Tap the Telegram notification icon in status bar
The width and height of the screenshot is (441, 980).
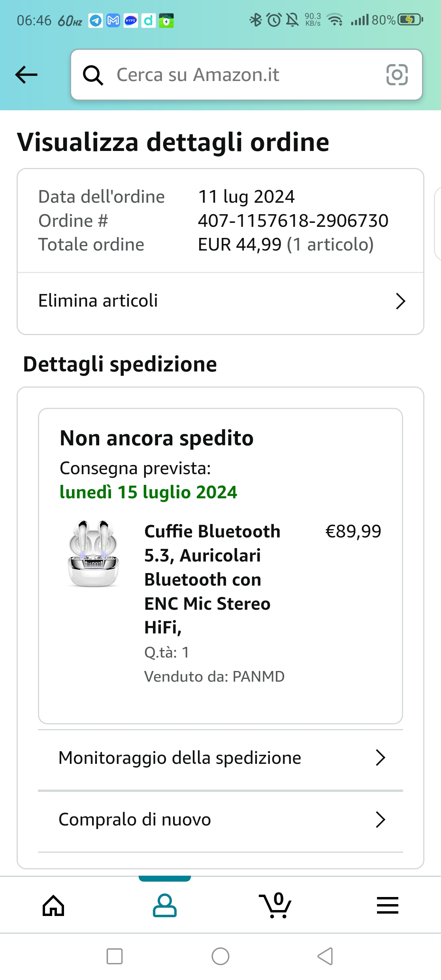[95, 21]
